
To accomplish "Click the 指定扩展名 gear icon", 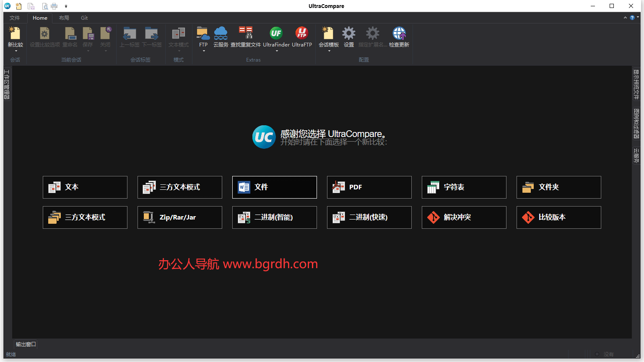I will [372, 34].
